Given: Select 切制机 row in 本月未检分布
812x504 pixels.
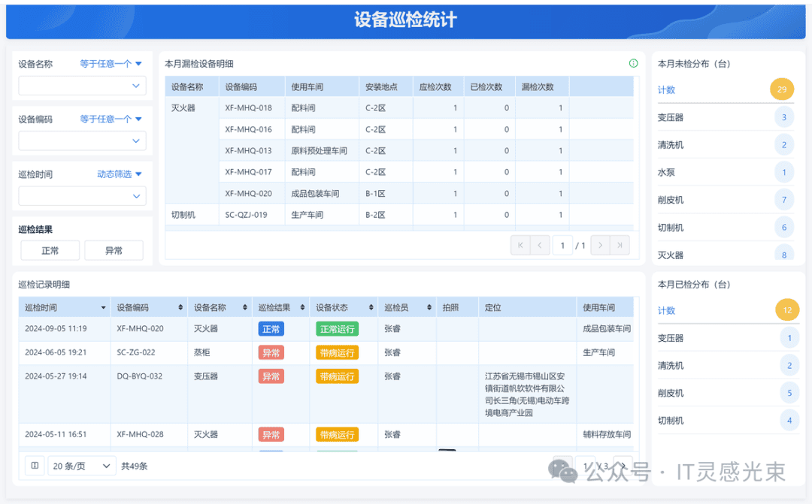Looking at the screenshot, I should point(726,227).
